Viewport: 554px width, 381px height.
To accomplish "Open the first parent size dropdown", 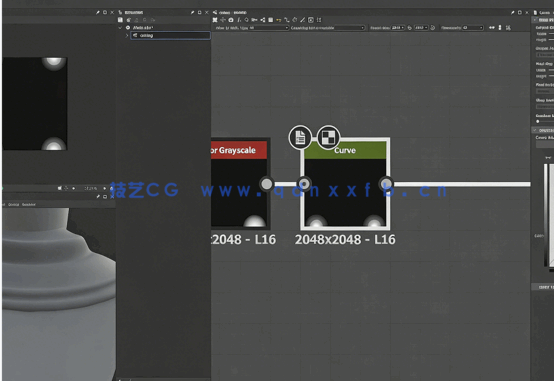I will 397,28.
